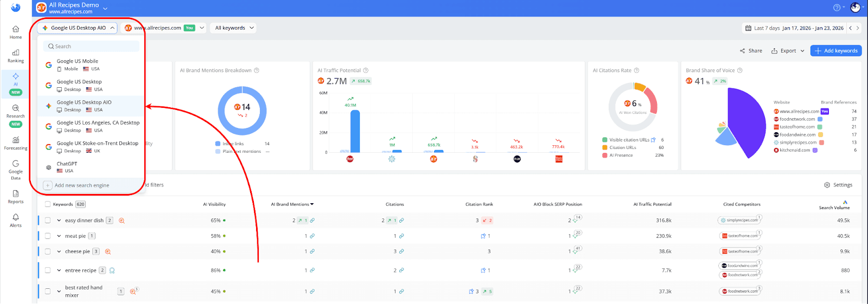Open the help question mark icon in header
Image resolution: width=868 pixels, height=304 pixels.
click(x=837, y=8)
